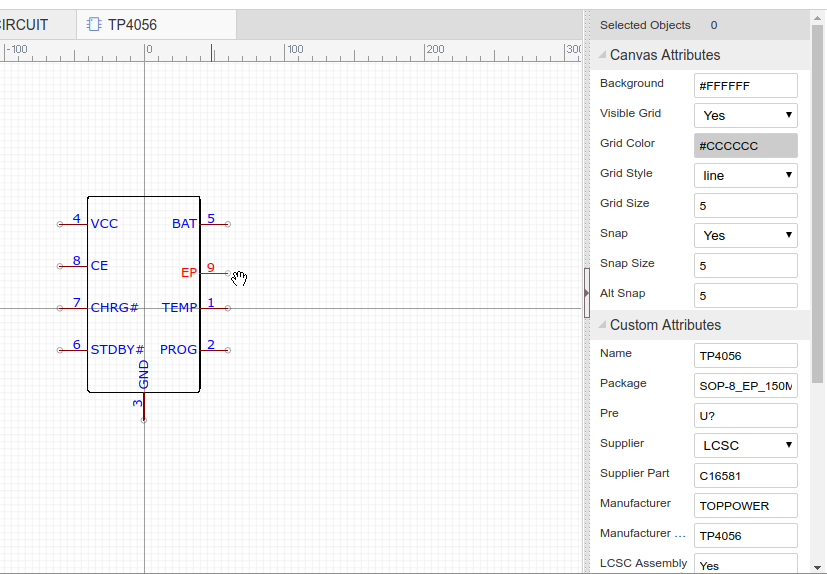Edit the Supplier Part C16581 field
The width and height of the screenshot is (827, 574).
[x=745, y=476]
